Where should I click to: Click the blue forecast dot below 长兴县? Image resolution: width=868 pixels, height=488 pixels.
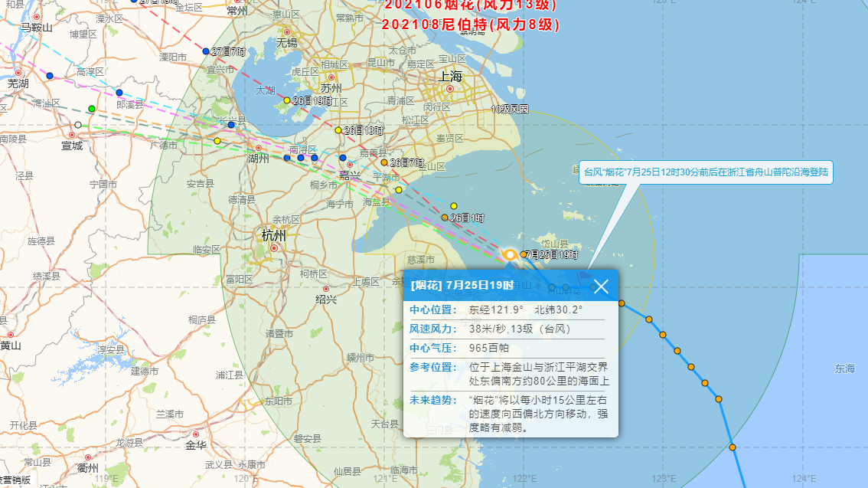click(231, 125)
